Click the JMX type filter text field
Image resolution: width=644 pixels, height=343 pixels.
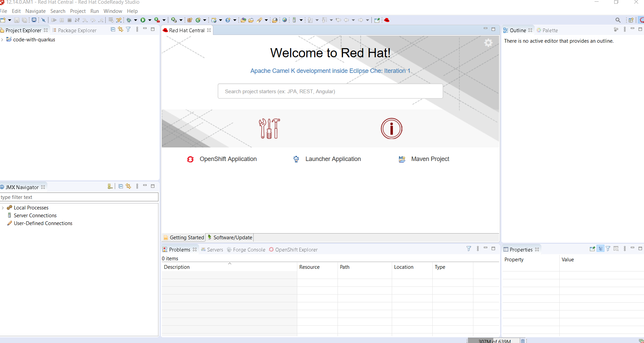click(79, 197)
